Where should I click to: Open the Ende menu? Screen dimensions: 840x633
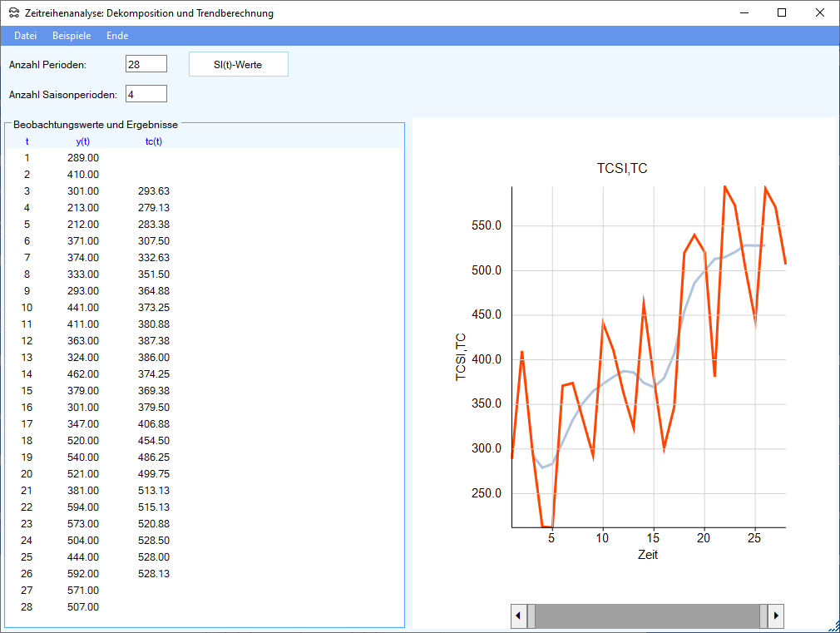117,36
